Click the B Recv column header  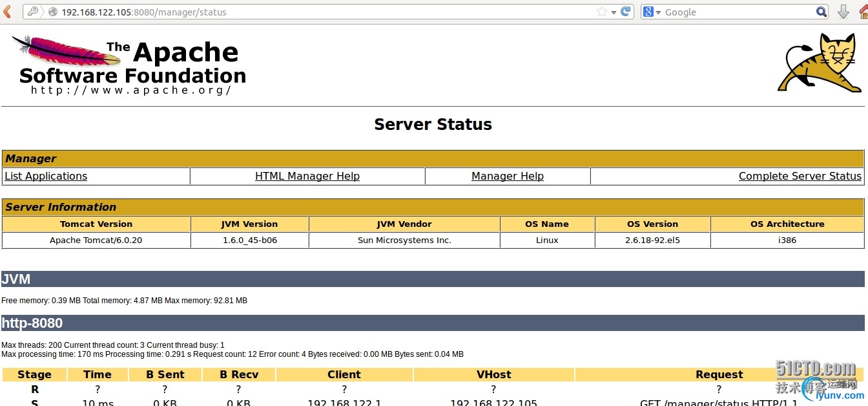[239, 374]
